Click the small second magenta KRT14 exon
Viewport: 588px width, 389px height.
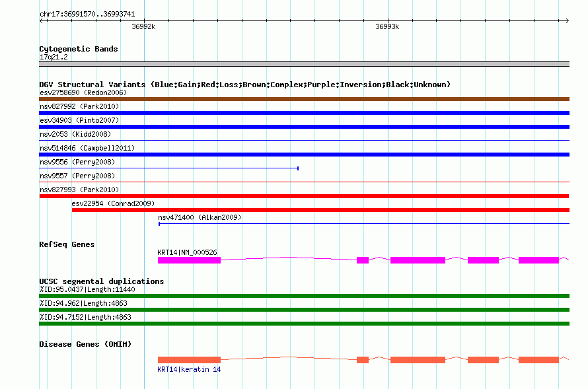tap(363, 260)
